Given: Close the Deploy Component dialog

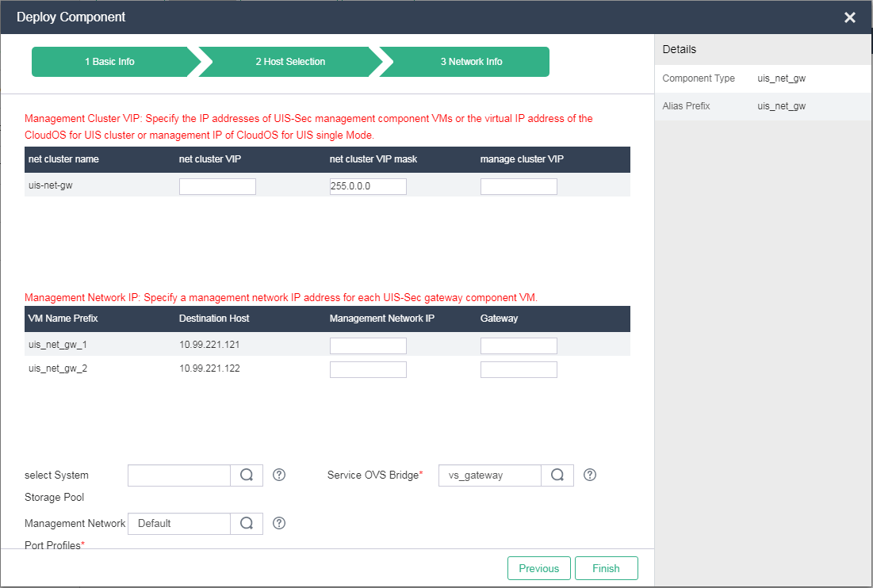Looking at the screenshot, I should click(849, 17).
